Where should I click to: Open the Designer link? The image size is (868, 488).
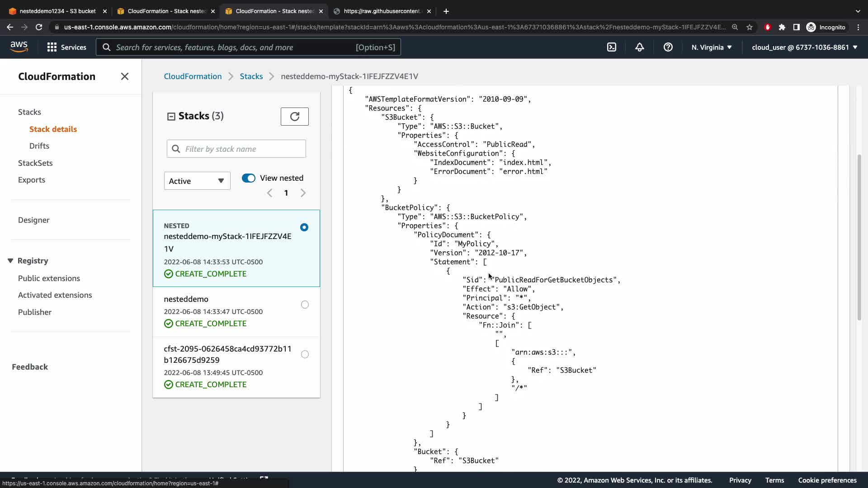click(x=34, y=220)
